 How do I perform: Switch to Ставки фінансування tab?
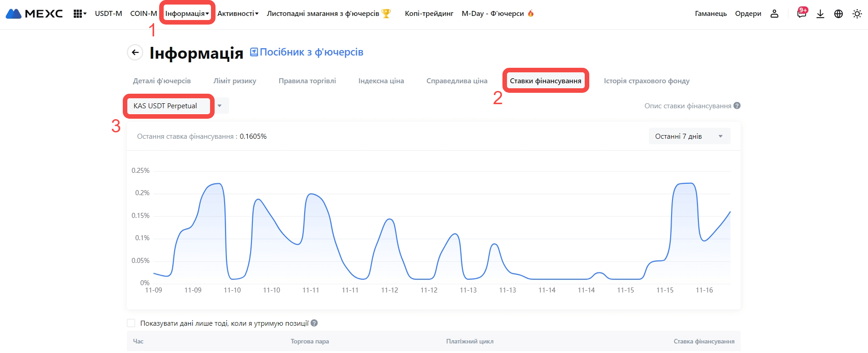pyautogui.click(x=545, y=81)
